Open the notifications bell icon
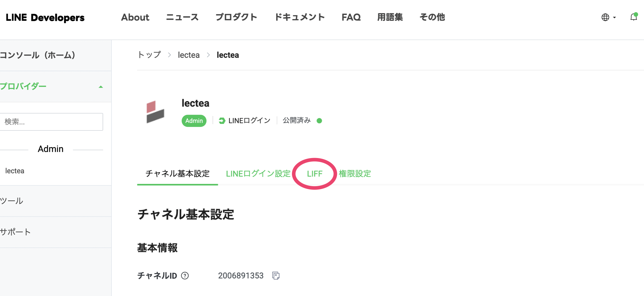This screenshot has height=296, width=644. pos(633,17)
